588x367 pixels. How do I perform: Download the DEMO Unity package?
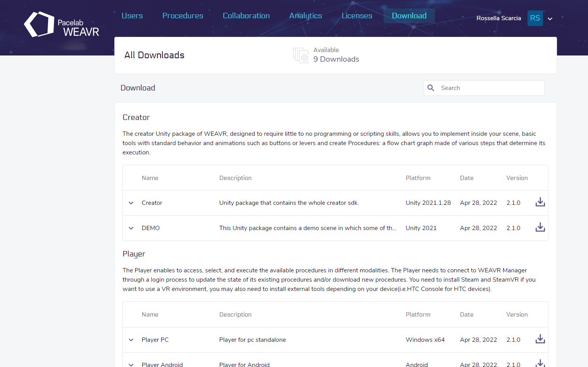coord(540,227)
